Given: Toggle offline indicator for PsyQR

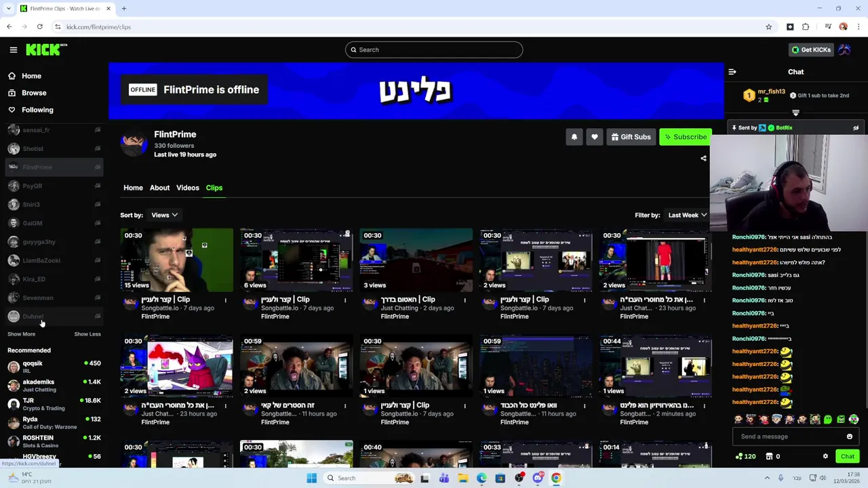Looking at the screenshot, I should click(x=98, y=186).
